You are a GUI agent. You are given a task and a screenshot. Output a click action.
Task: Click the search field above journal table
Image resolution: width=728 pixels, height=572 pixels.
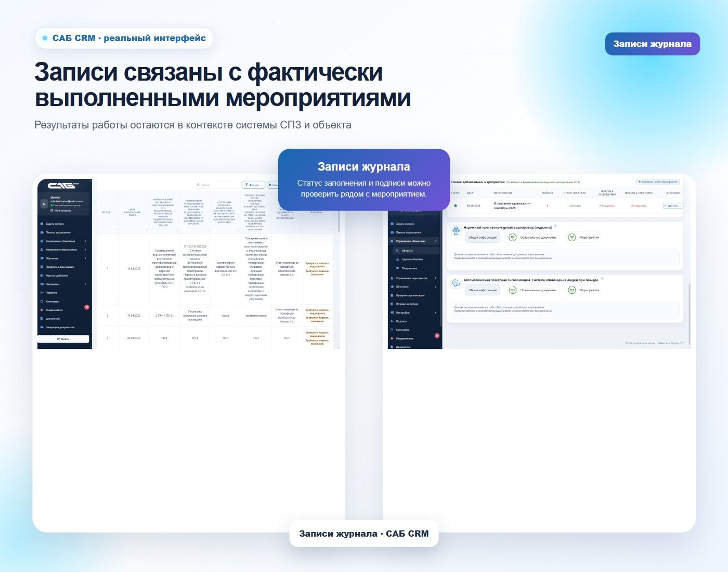coord(217,185)
